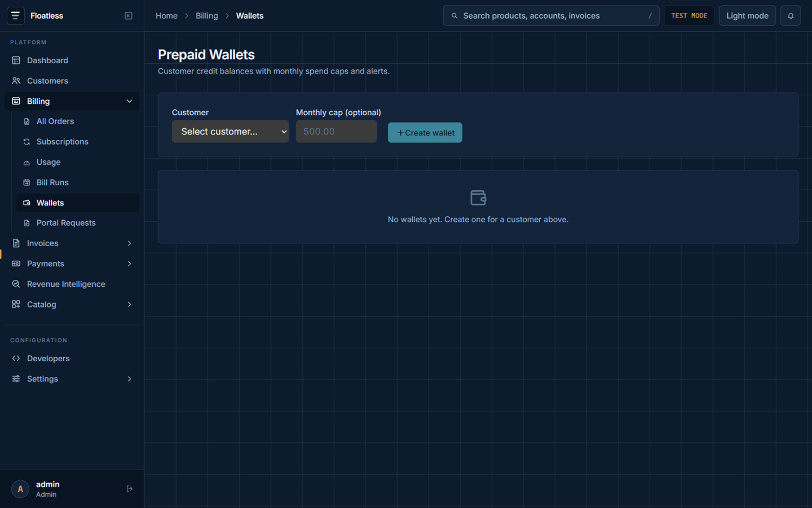The image size is (812, 508).
Task: Click the Bill Runs calendar icon
Action: pyautogui.click(x=27, y=182)
